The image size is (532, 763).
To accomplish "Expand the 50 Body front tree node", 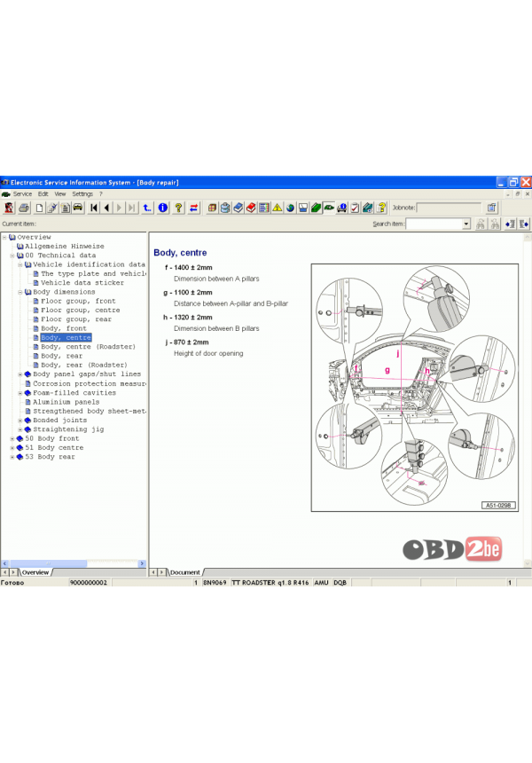I will click(12, 438).
